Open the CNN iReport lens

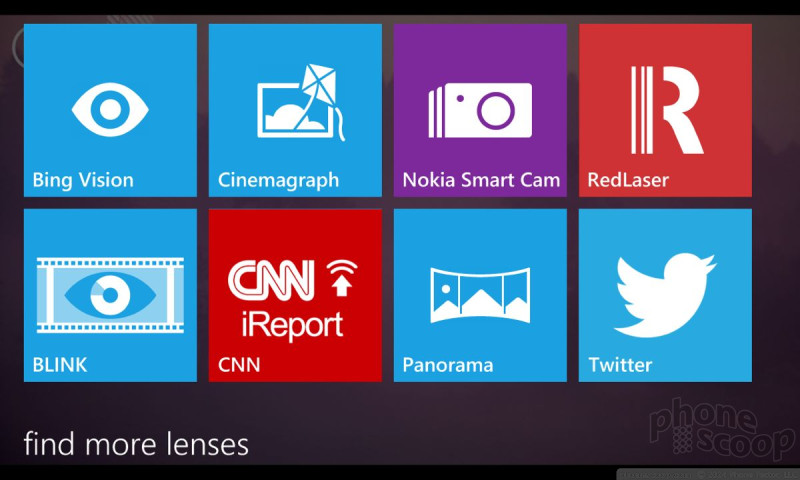[295, 295]
